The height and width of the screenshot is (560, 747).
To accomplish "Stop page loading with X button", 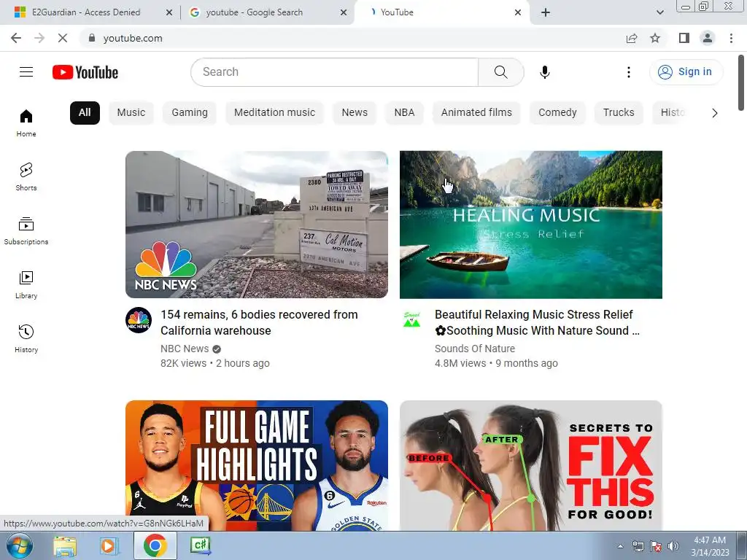I will [x=63, y=38].
